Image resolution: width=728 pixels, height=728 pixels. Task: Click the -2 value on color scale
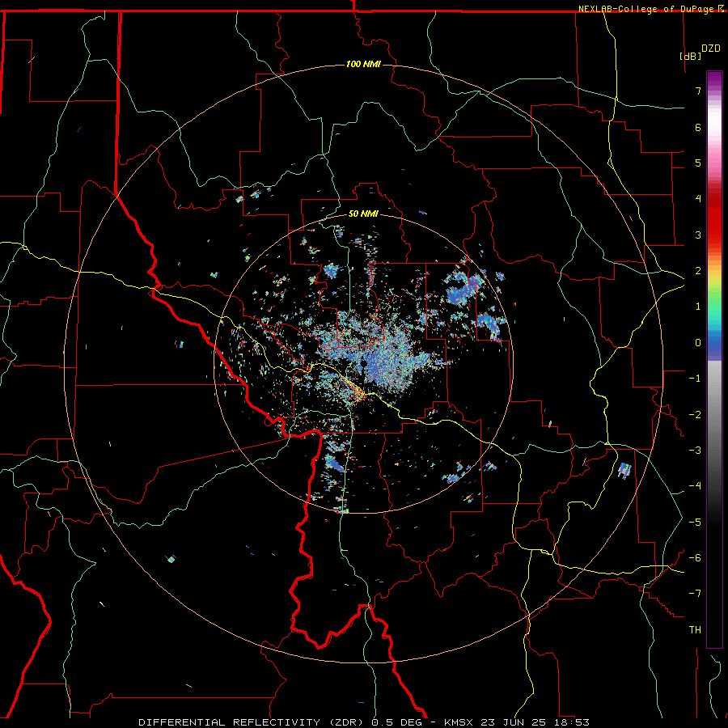coord(695,415)
